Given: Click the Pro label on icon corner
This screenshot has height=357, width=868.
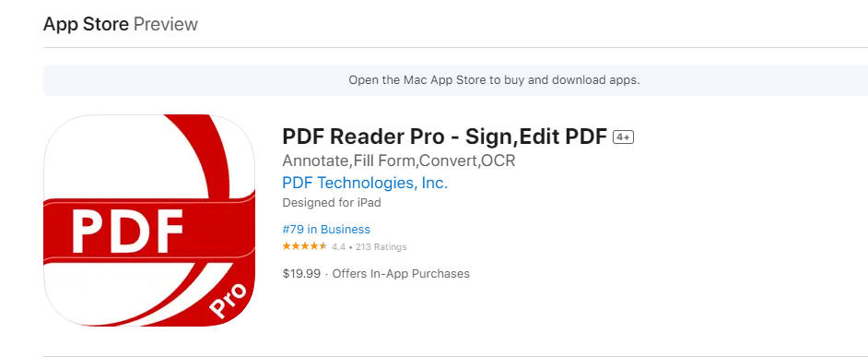Looking at the screenshot, I should coord(229,302).
